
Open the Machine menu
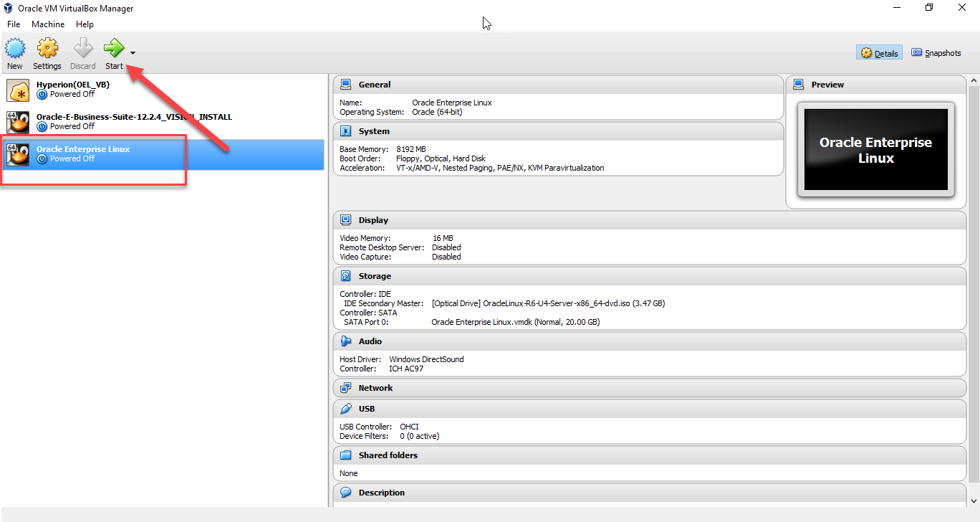point(48,24)
